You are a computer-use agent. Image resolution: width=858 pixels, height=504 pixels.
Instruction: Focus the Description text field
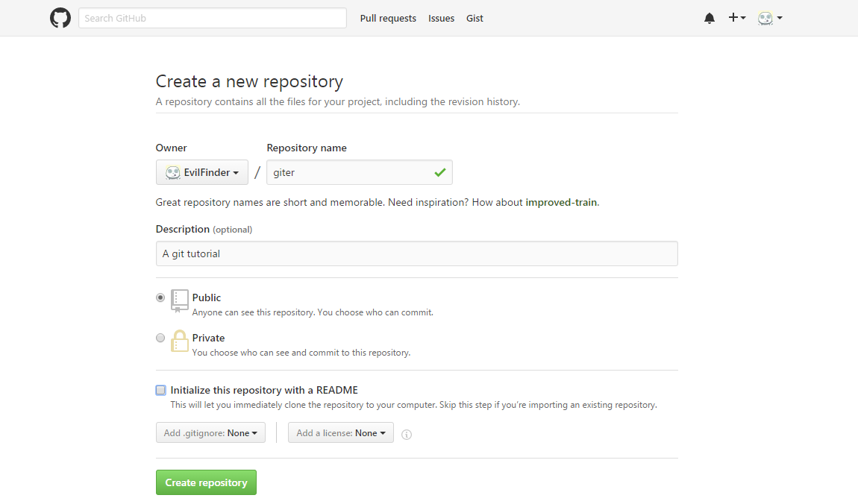(416, 253)
